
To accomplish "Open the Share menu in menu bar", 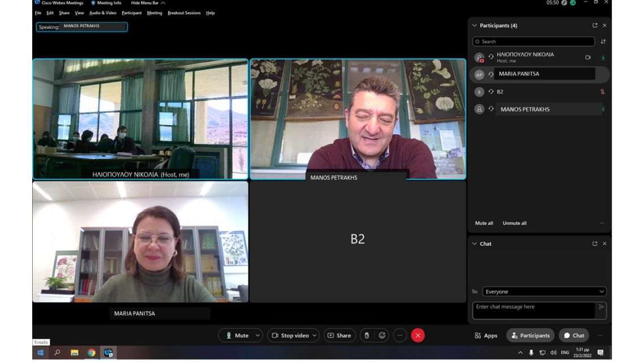I will [64, 13].
